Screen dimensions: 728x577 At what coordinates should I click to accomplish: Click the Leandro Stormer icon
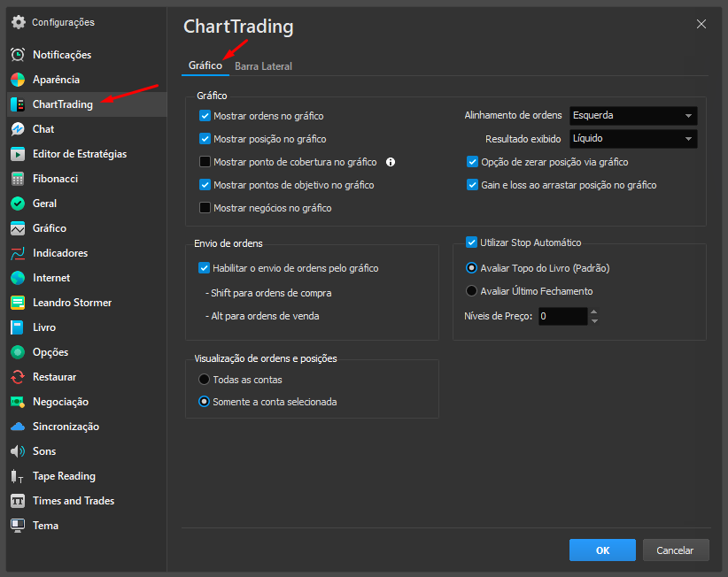point(18,303)
